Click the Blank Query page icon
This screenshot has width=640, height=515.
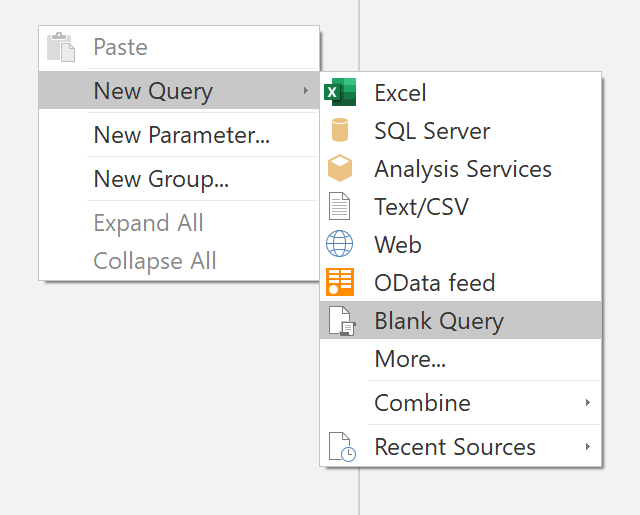click(x=341, y=321)
